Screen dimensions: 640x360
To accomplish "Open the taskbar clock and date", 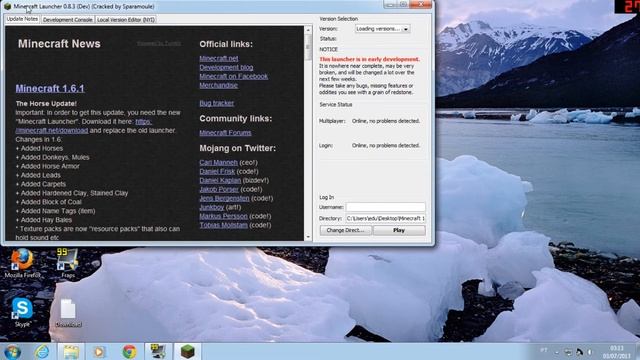I will tap(616, 352).
